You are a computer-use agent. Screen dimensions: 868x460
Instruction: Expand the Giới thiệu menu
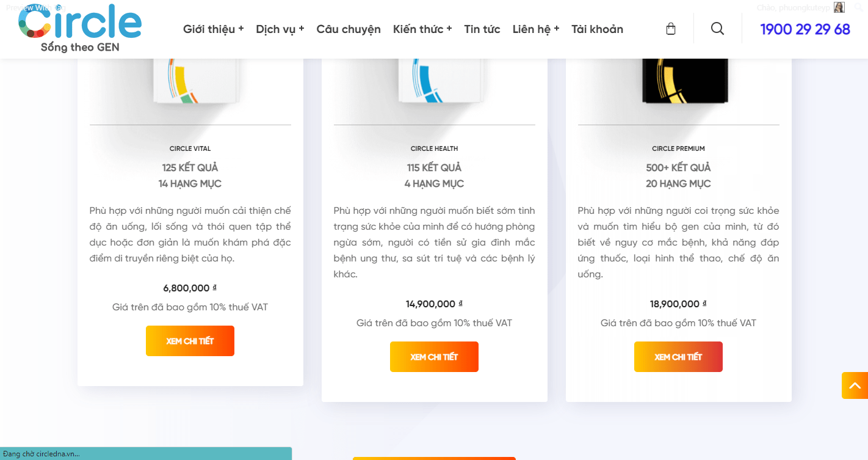[x=213, y=29]
